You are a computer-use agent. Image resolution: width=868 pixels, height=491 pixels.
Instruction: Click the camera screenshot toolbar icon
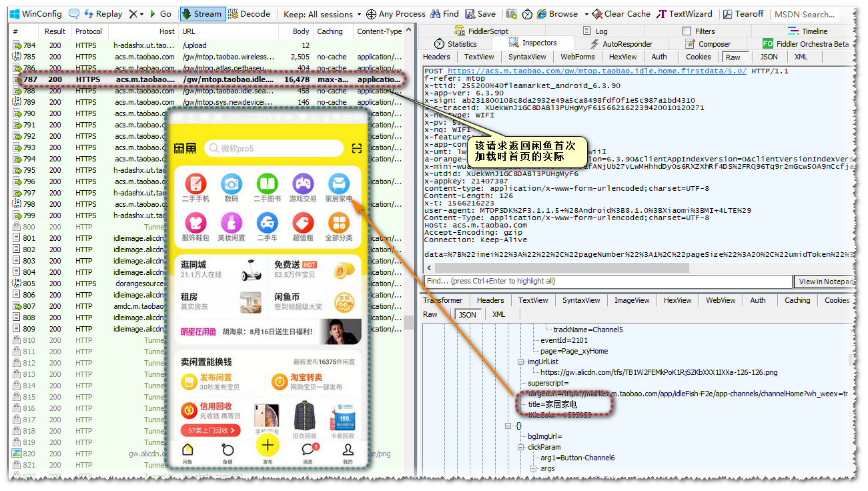click(x=512, y=13)
